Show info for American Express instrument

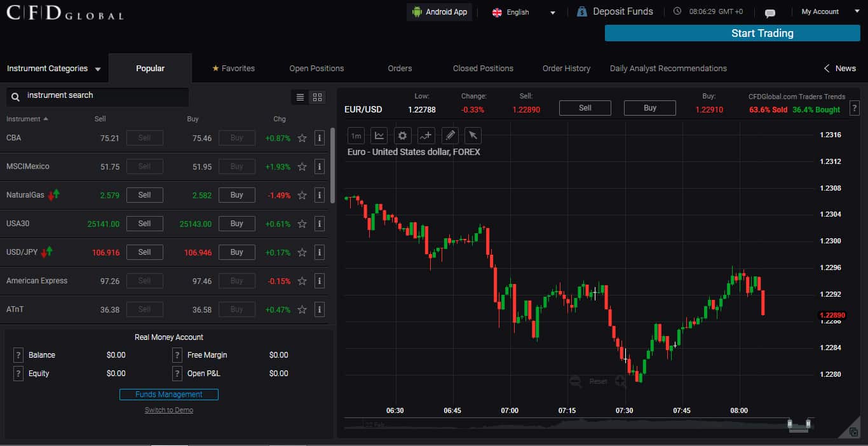tap(320, 281)
